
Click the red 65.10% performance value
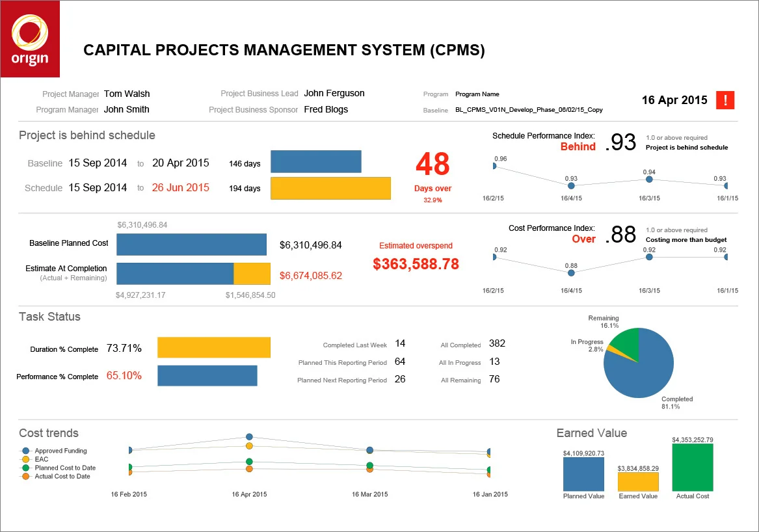coord(124,376)
